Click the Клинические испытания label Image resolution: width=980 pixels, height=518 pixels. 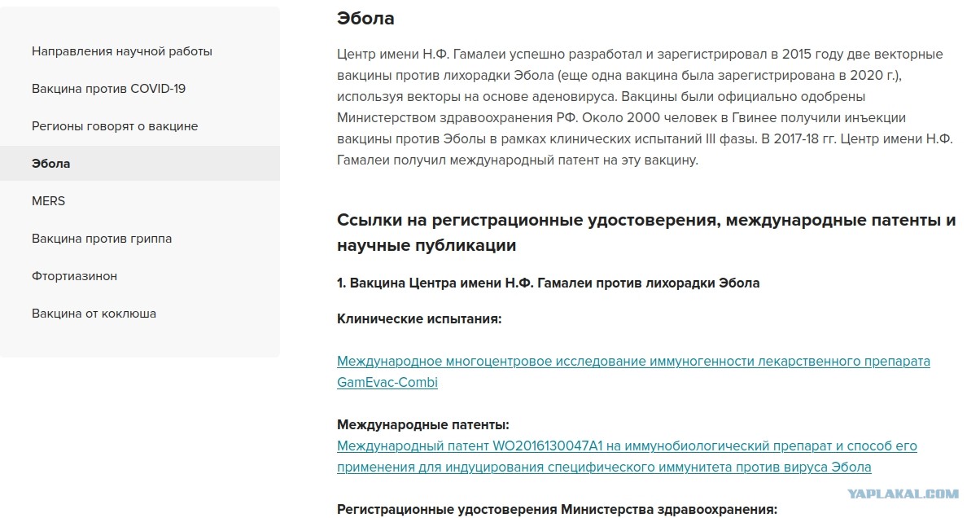click(x=419, y=318)
